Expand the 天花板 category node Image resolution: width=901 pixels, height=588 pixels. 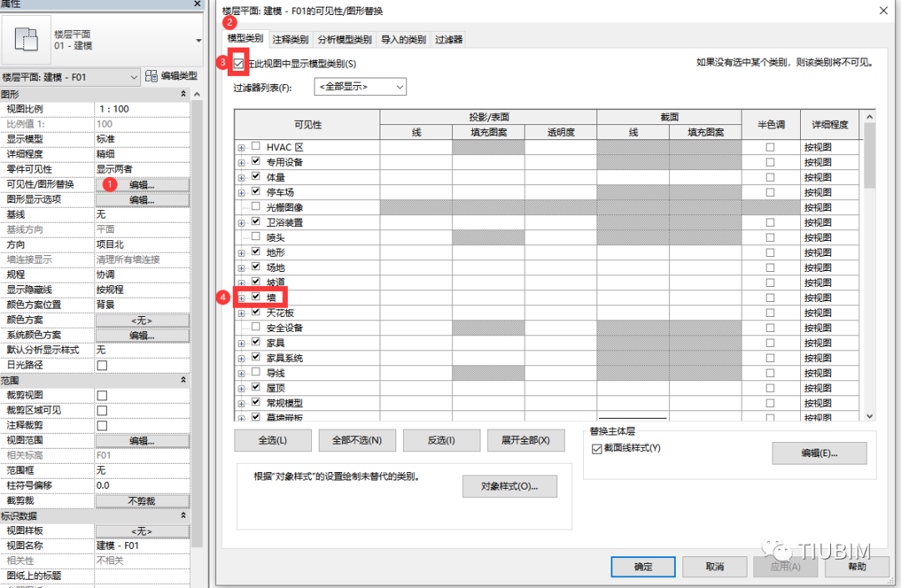coord(241,313)
